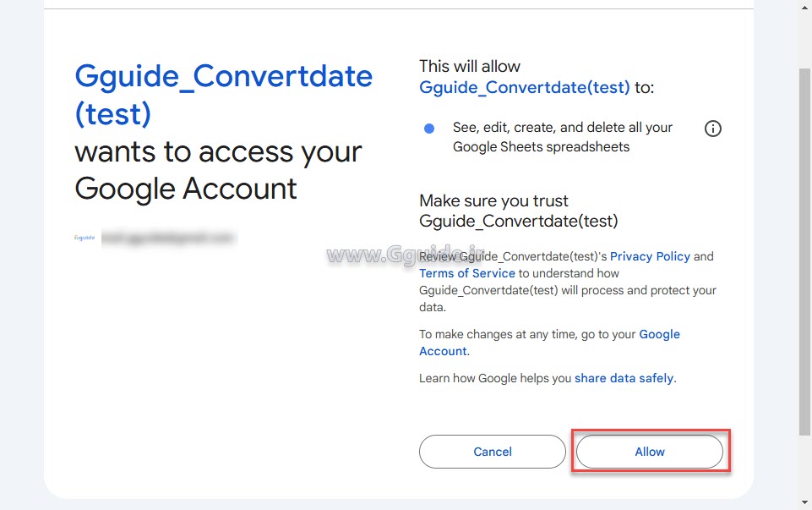
Task: Click the blurred account email address
Action: (167, 239)
